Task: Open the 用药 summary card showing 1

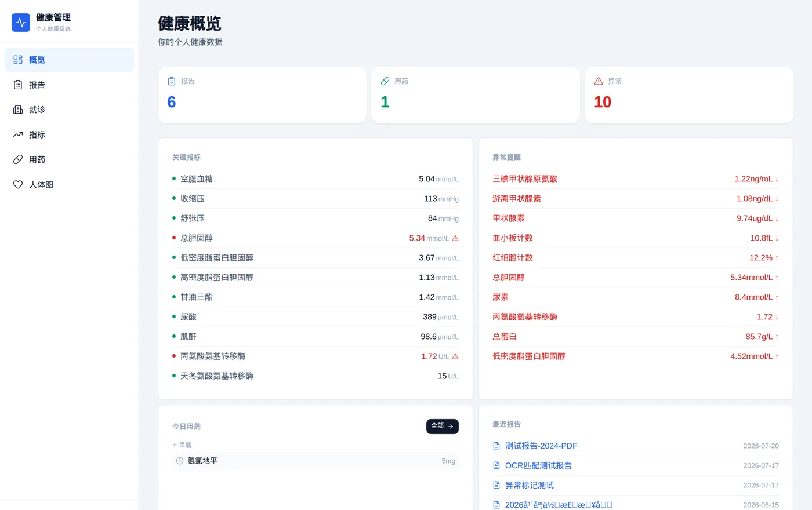Action: click(476, 95)
